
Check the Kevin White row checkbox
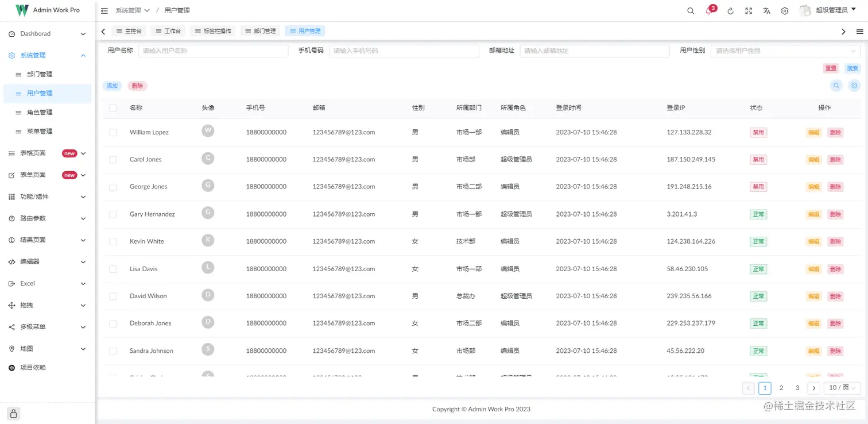click(113, 241)
